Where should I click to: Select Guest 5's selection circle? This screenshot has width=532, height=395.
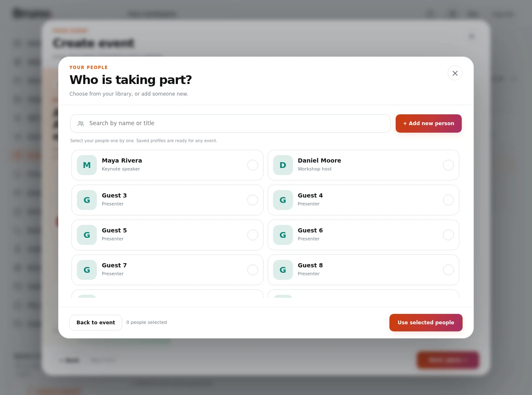pos(253,235)
